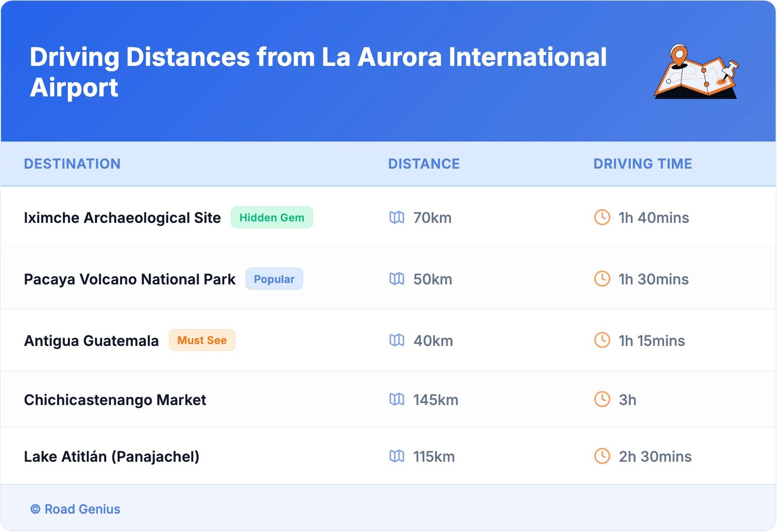
Task: Click the 1h 40mins driving time
Action: (x=654, y=218)
